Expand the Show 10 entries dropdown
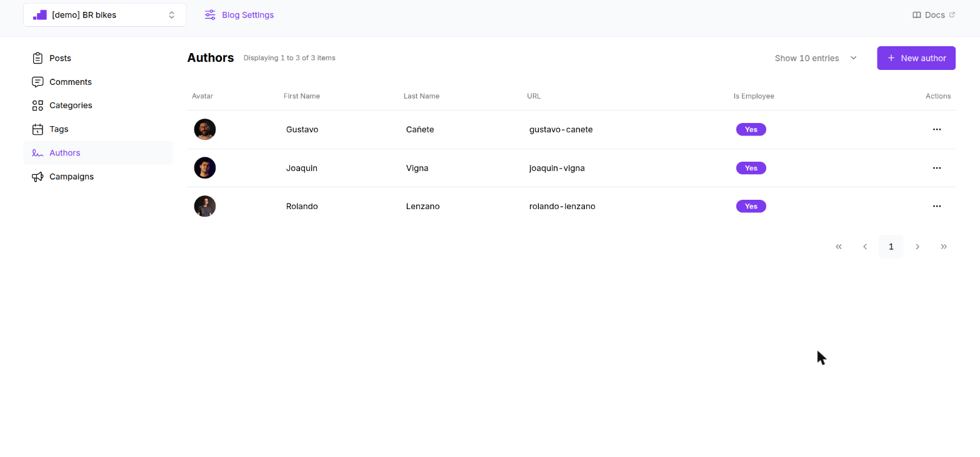980x457 pixels. pyautogui.click(x=816, y=58)
